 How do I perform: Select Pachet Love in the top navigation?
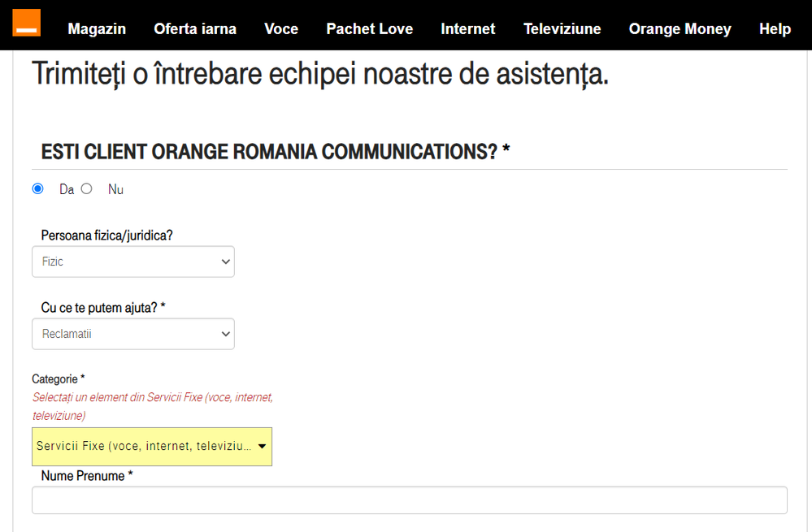coord(369,29)
